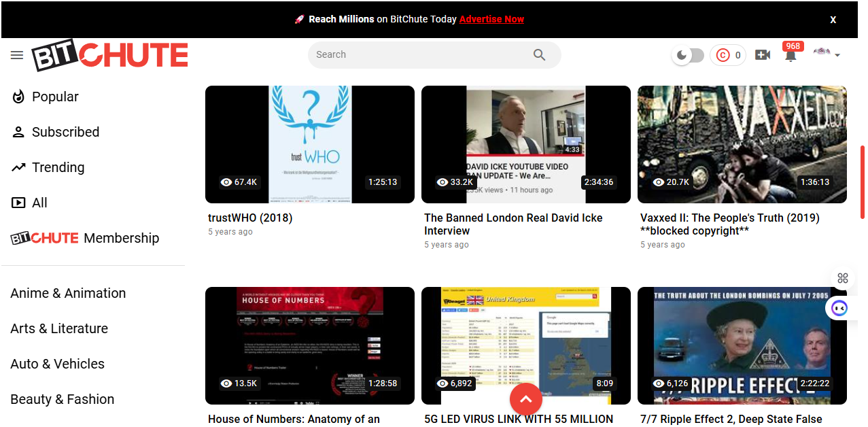Click the Trending arrow icon
The image size is (868, 427).
click(x=18, y=167)
